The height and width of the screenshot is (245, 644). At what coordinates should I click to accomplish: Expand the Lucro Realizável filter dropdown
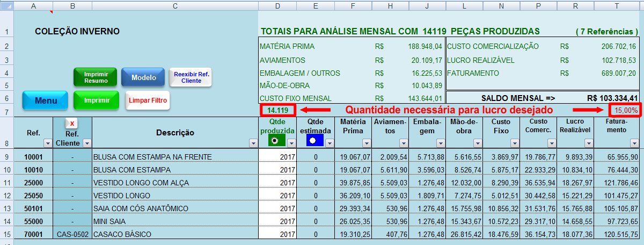[x=589, y=143]
